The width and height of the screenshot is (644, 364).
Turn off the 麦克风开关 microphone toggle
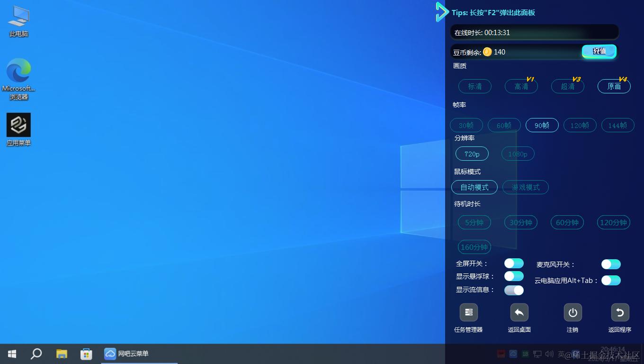(610, 264)
